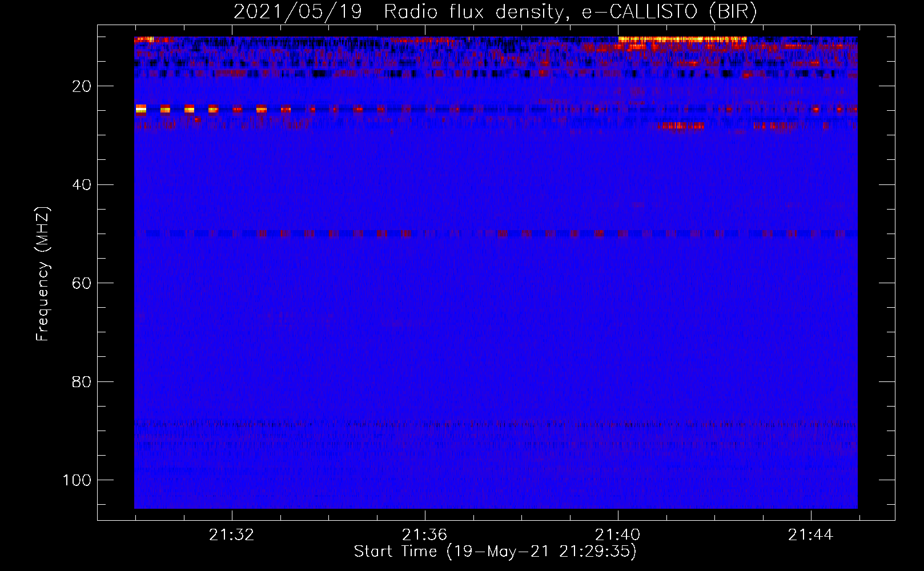Image resolution: width=924 pixels, height=571 pixels.
Task: Click the red emission patch near 28 MHz after 21:41
Action: point(681,126)
